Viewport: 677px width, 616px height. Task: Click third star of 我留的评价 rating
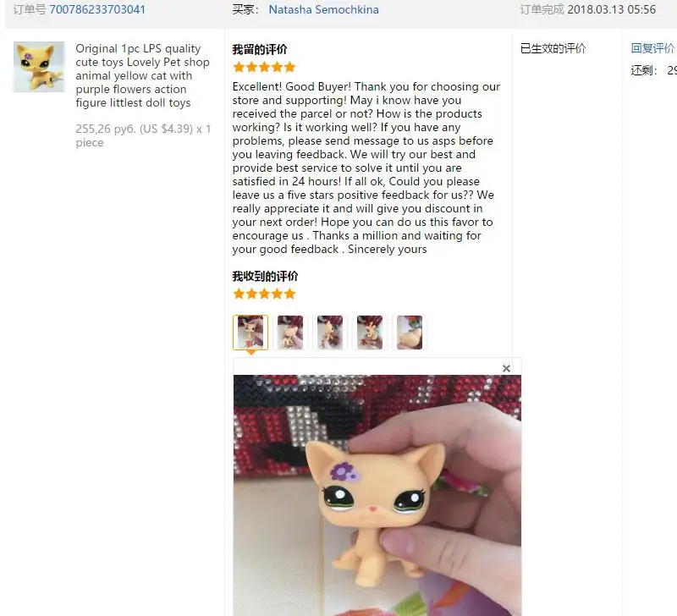(265, 68)
